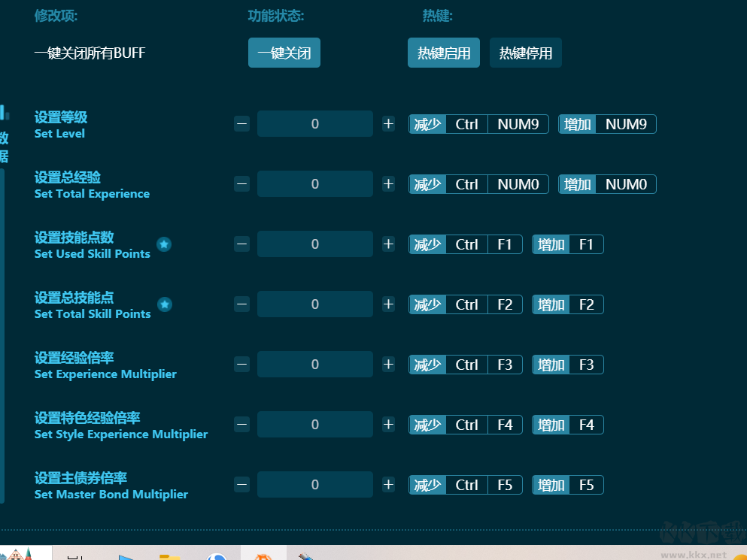Increase Set Used Skill Points with plus
The width and height of the screenshot is (747, 560).
(388, 244)
